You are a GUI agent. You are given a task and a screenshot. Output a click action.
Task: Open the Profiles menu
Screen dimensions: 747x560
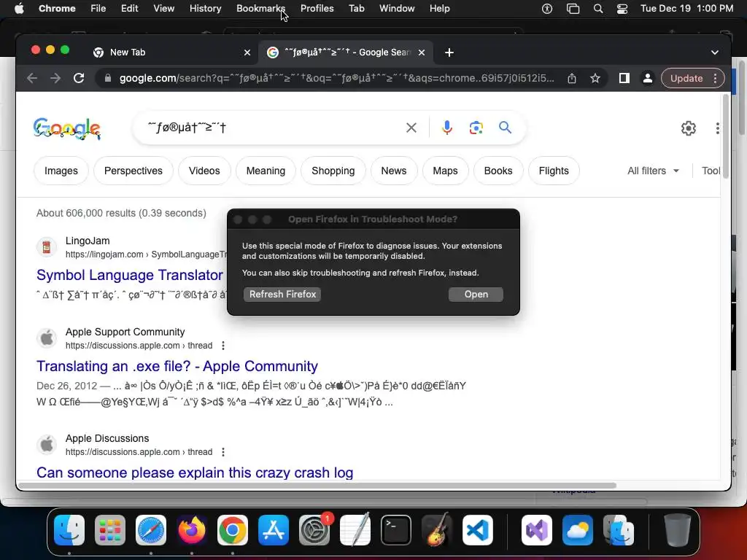tap(317, 9)
